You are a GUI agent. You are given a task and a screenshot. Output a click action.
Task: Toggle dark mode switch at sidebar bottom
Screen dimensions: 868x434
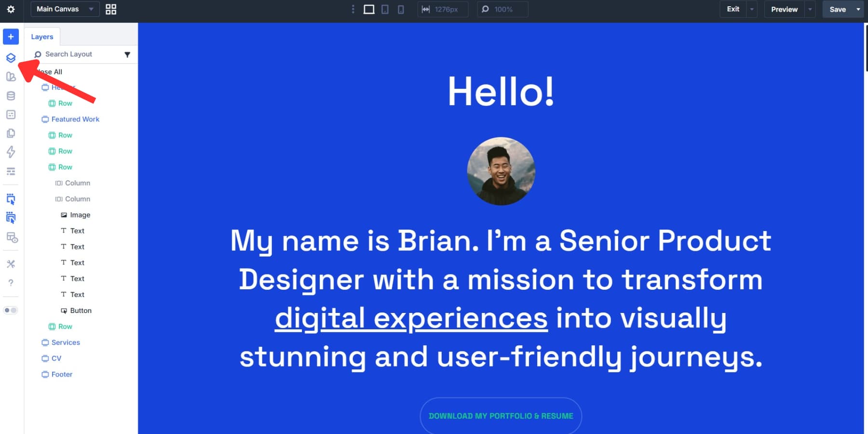point(11,310)
